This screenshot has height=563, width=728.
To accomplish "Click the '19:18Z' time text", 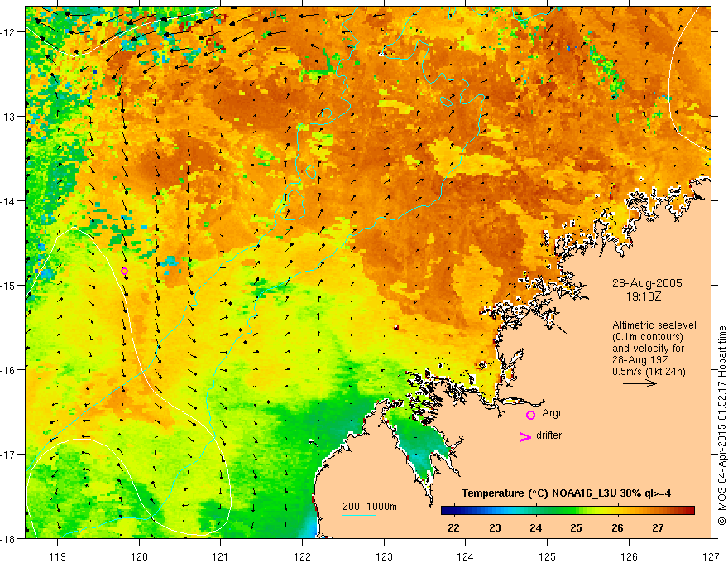I will (x=644, y=296).
